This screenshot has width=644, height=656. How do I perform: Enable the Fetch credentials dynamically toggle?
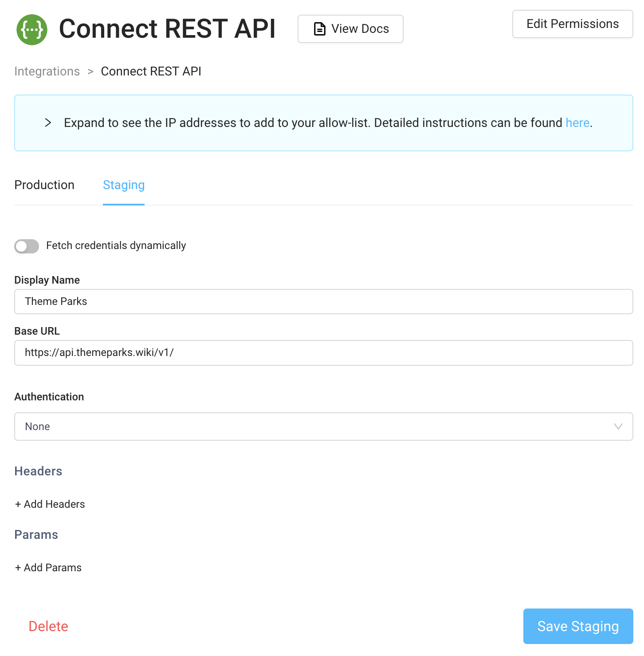click(26, 246)
